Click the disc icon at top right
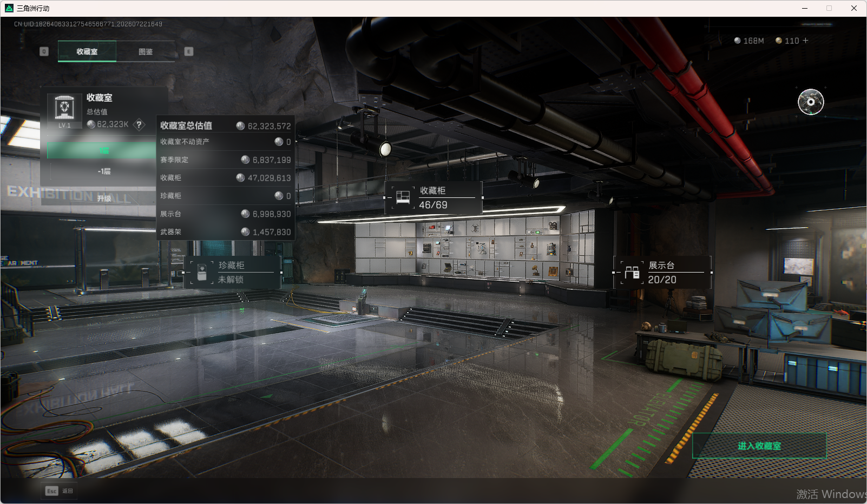 click(x=811, y=102)
